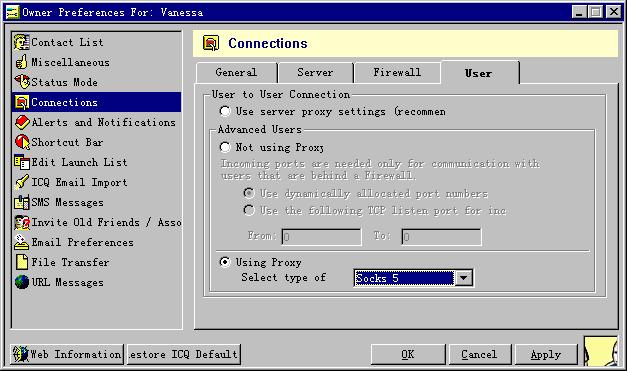Click the Shortcut Bar icon

[x=22, y=142]
